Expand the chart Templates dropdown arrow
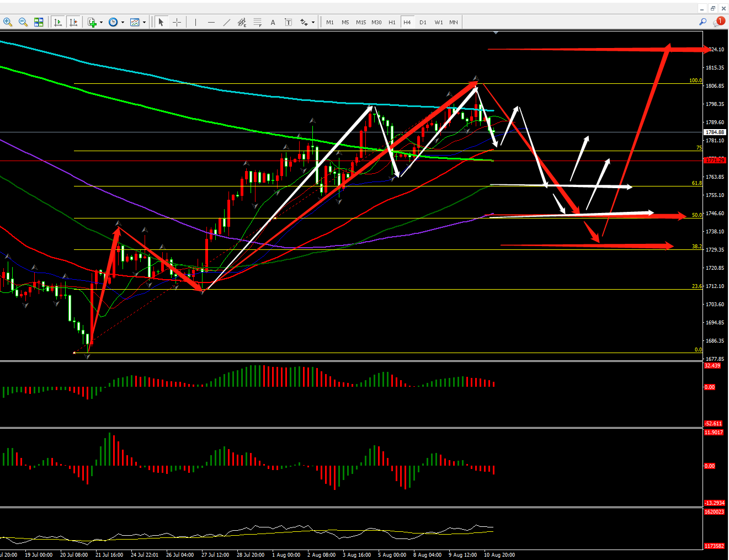 coord(144,23)
